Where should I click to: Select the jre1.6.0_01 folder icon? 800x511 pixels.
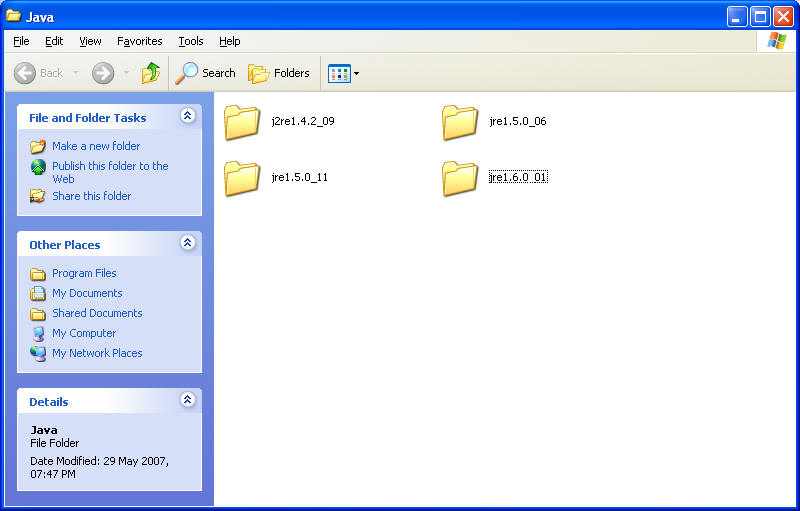pos(460,178)
